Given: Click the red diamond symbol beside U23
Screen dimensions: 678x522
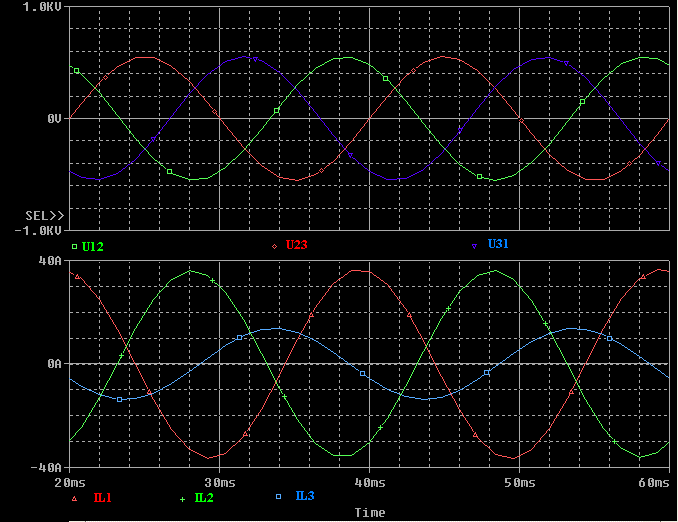Looking at the screenshot, I should (x=274, y=247).
